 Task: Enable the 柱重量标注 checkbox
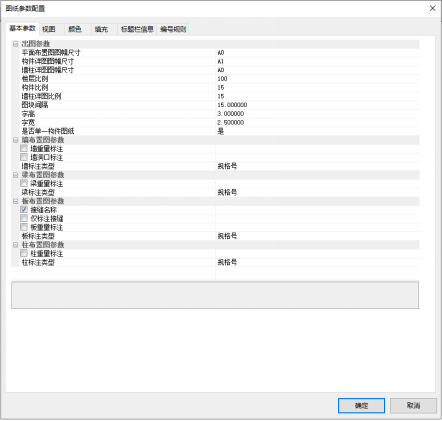[24, 253]
